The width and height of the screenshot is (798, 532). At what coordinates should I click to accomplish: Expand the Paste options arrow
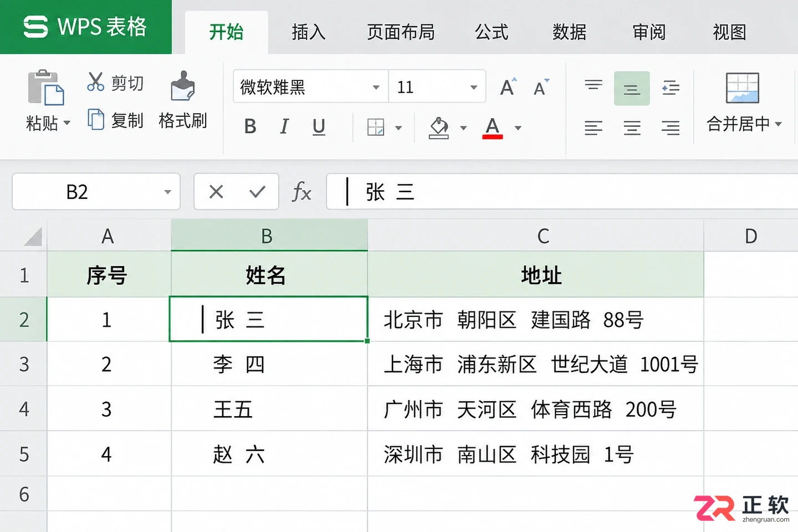coord(67,122)
